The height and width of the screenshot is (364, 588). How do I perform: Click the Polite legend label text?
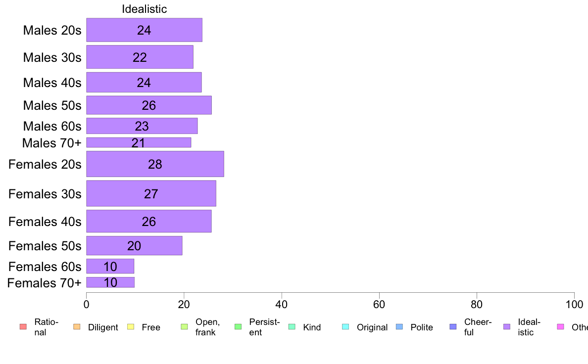[422, 327]
